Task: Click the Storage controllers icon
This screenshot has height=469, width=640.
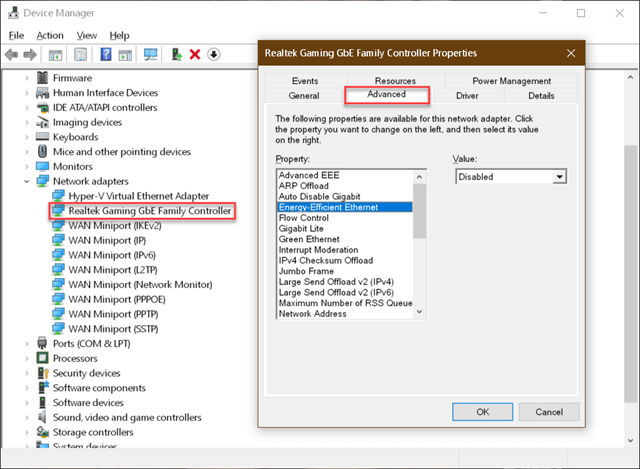Action: coord(42,431)
